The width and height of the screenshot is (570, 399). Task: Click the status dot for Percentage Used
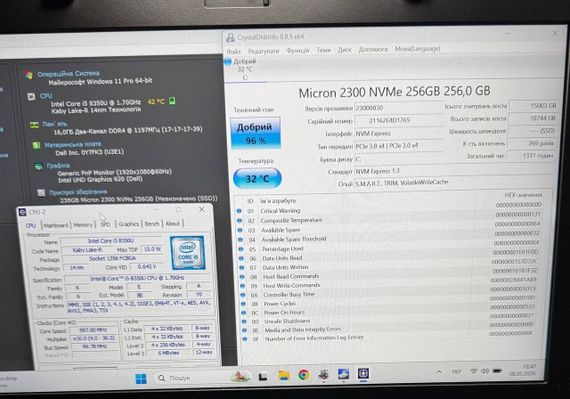241,249
